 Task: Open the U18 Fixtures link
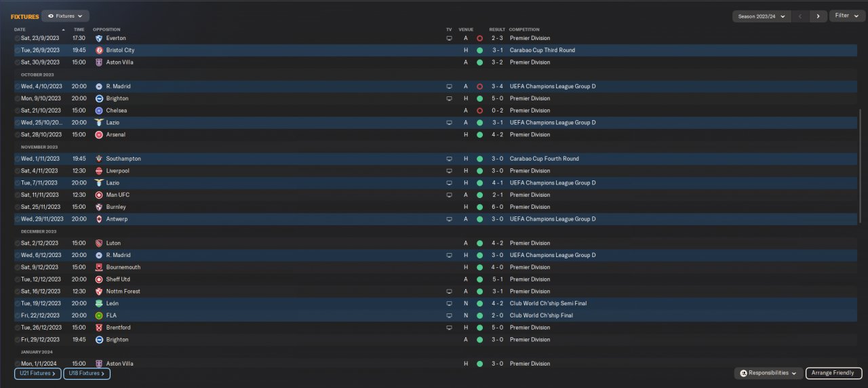tap(87, 373)
